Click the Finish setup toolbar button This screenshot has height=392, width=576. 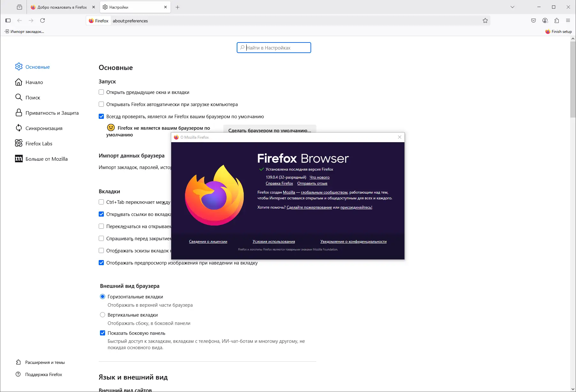coord(558,31)
